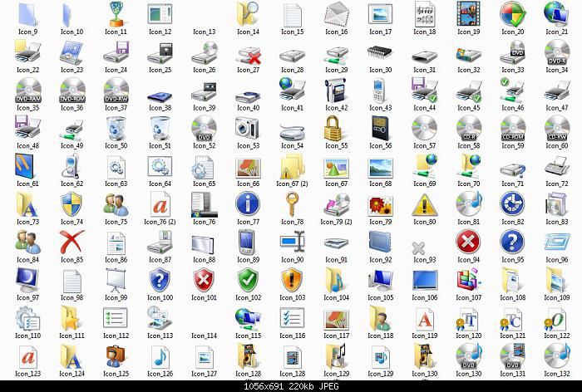
Task: Select the camcorder icon Icon_42
Action: 336,91
